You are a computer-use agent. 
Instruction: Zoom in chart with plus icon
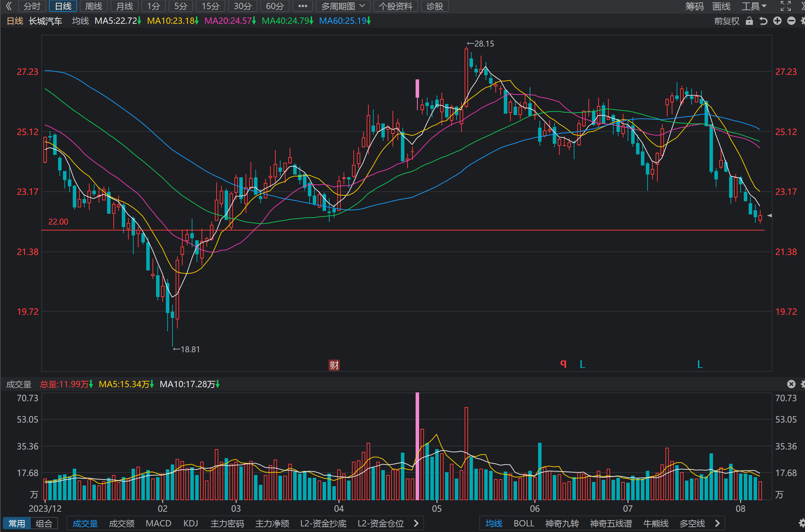pos(777,21)
